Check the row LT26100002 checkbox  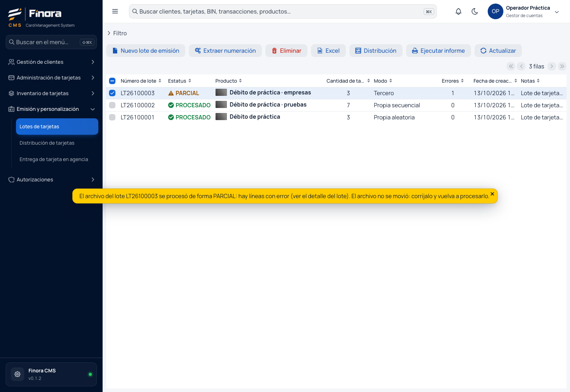click(112, 105)
